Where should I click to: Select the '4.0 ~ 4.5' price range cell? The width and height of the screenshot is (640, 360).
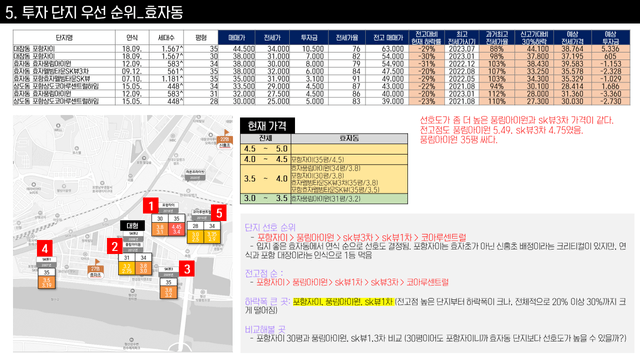[x=265, y=159]
